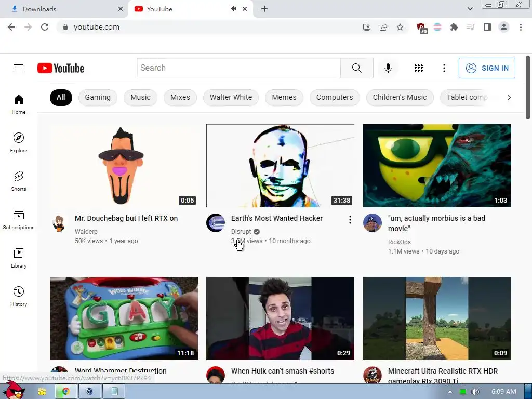Go back with browser back arrow
532x399 pixels.
tap(11, 27)
